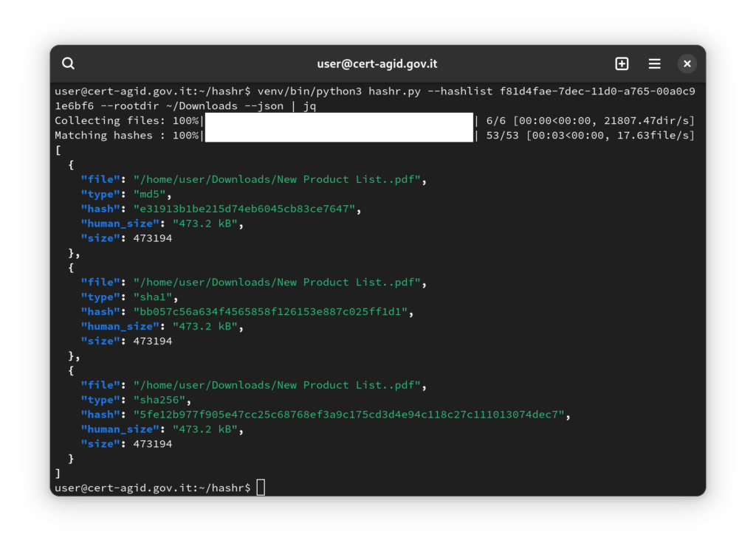Image resolution: width=756 pixels, height=551 pixels.
Task: Click the cursor at the bottom prompt
Action: (261, 488)
